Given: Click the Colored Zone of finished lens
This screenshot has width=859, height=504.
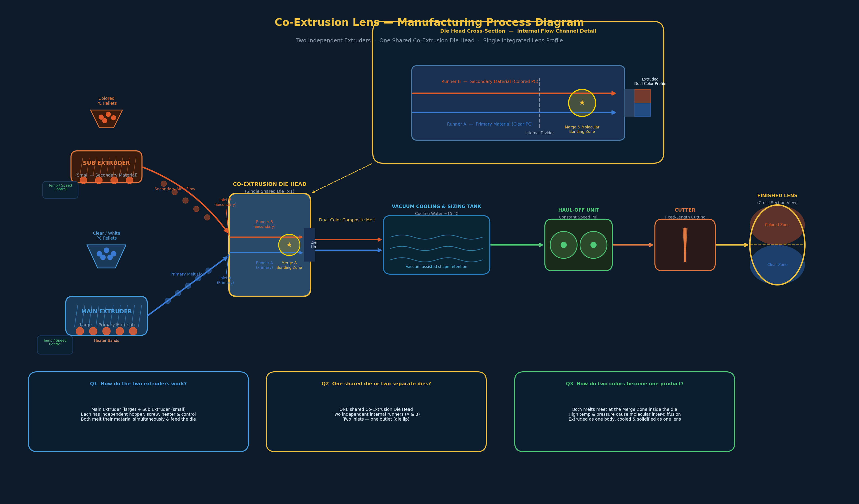Looking at the screenshot, I should point(777,224).
